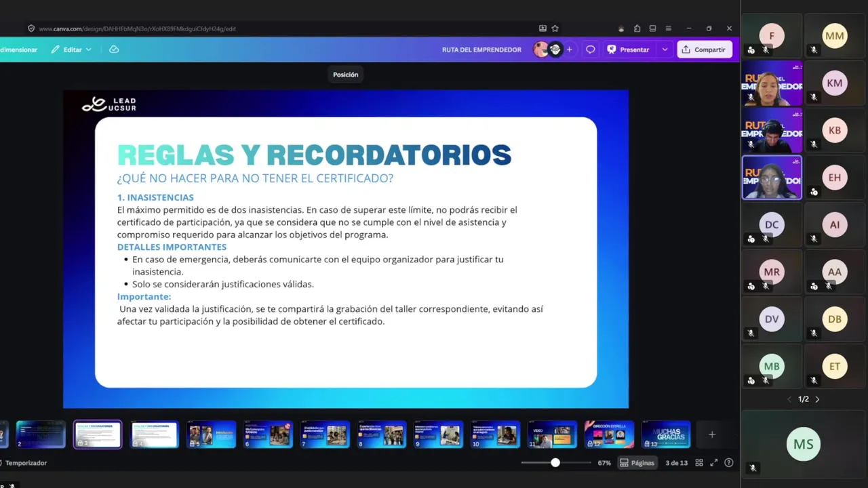Click the dark collaborator avatar
868x488 pixels.
(555, 49)
